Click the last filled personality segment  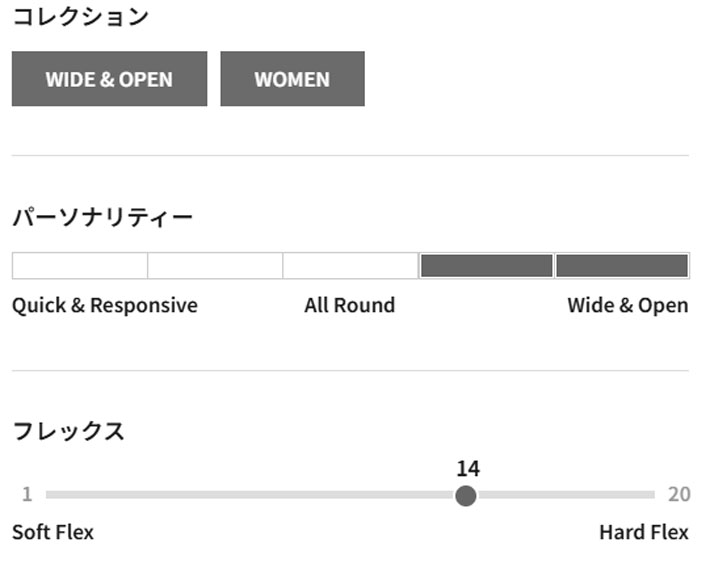tap(622, 266)
